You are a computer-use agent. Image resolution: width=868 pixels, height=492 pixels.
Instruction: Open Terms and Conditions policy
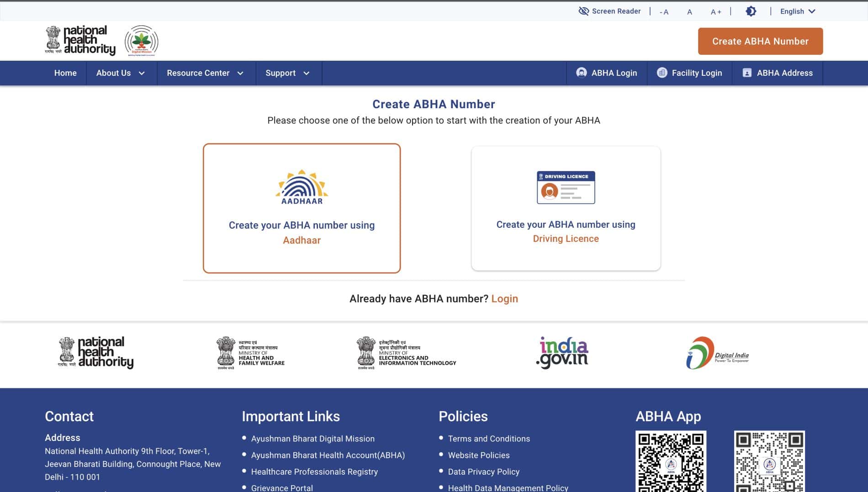(489, 439)
